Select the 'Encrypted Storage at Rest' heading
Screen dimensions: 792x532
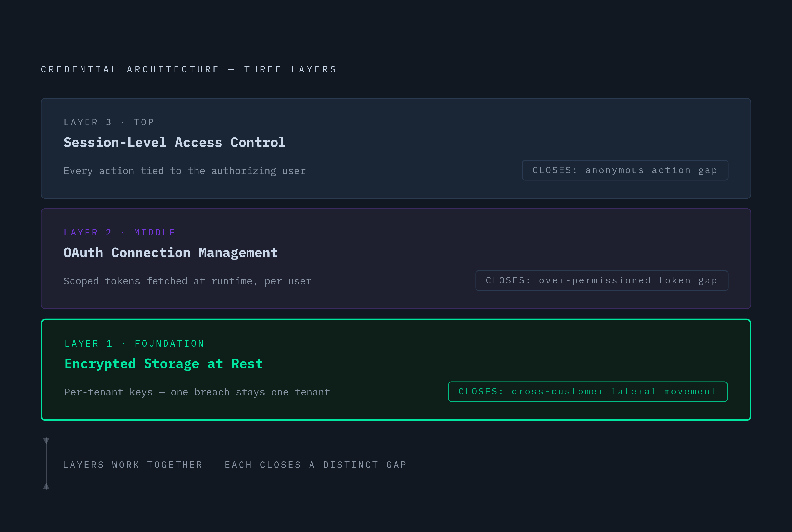coord(163,364)
